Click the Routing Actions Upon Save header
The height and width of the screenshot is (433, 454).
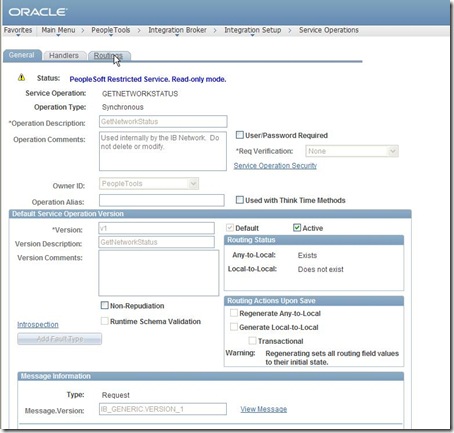click(314, 301)
